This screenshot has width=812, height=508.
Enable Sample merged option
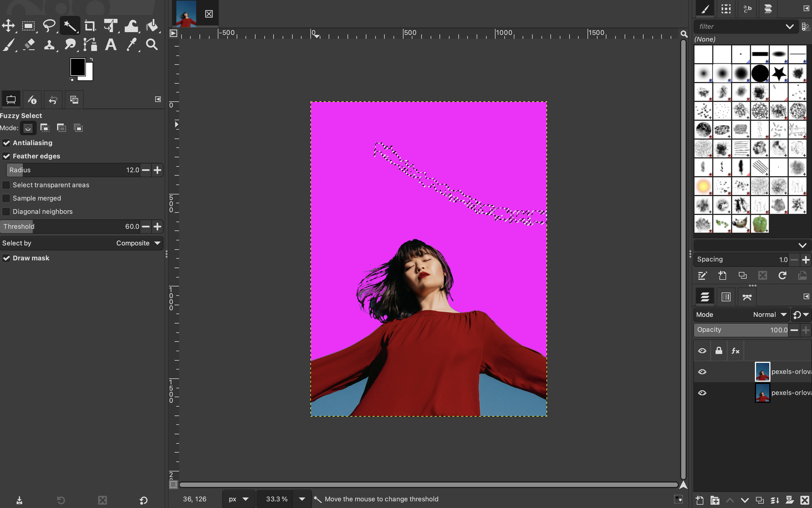coord(6,198)
